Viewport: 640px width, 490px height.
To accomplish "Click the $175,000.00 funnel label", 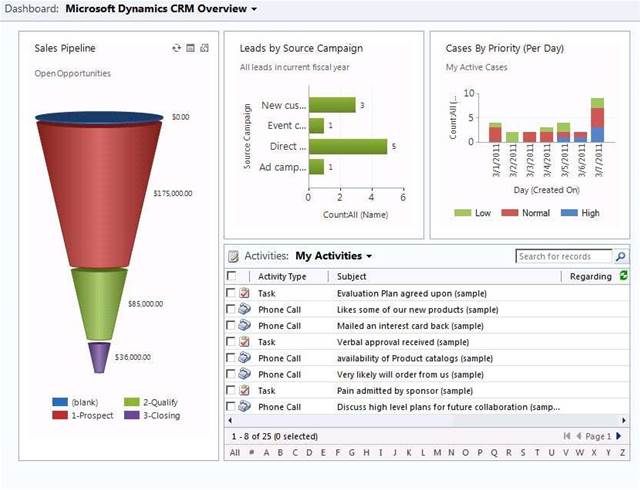I will (173, 194).
